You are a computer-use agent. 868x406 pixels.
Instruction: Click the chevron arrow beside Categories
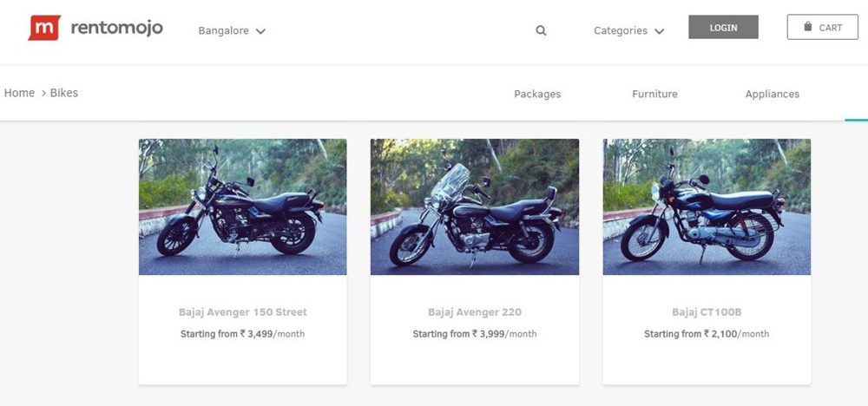click(660, 31)
